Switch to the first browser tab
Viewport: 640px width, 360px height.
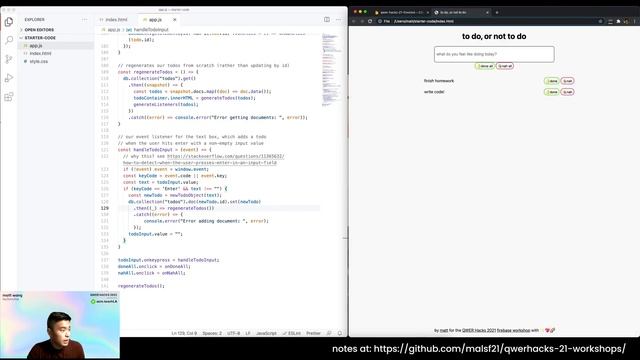pos(401,12)
